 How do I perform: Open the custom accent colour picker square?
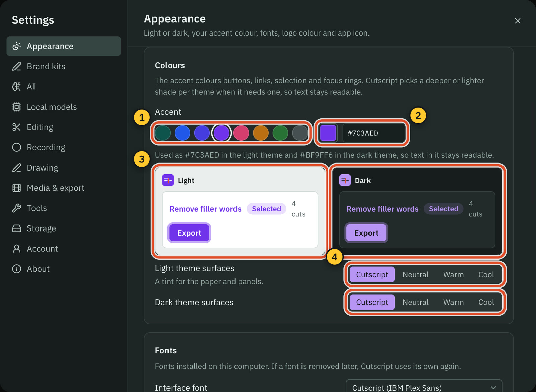(328, 133)
